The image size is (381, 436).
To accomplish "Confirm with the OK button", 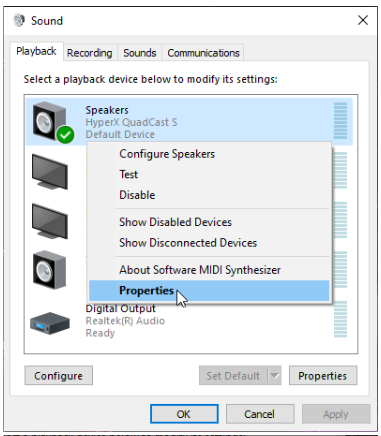I will coord(184,414).
